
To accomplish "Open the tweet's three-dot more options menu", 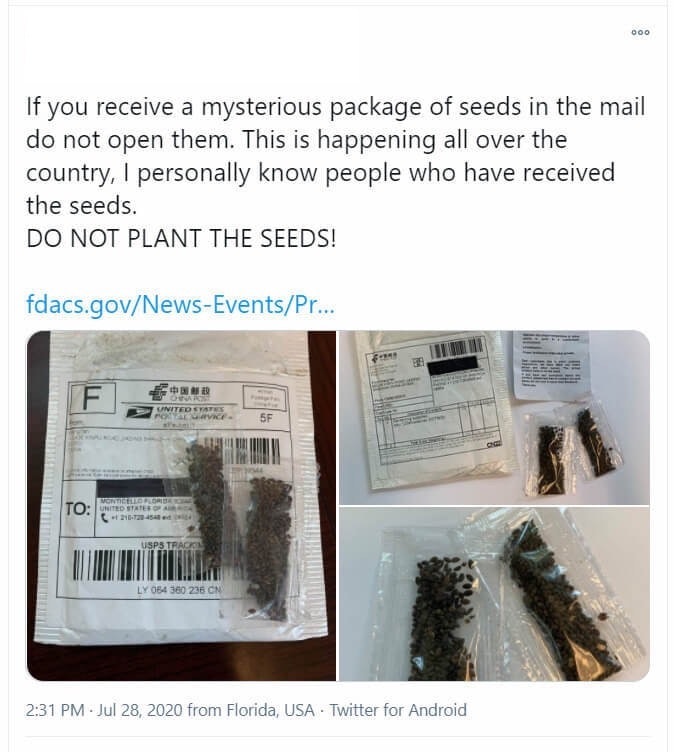I will 641,32.
